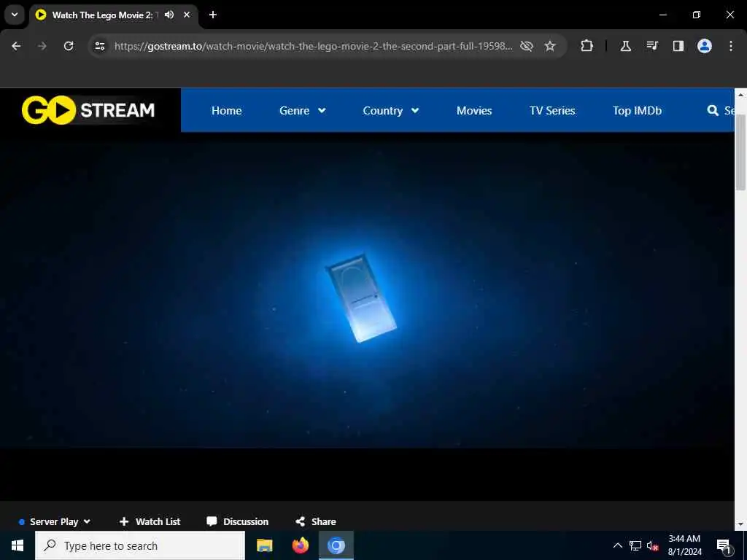Viewport: 747px width, 560px height.
Task: Click the GoStream logo
Action: pyautogui.click(x=88, y=110)
